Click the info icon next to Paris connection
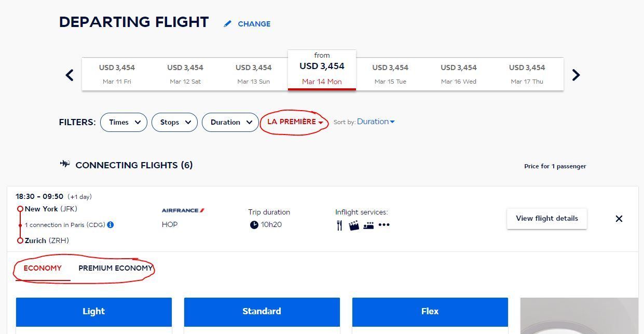The width and height of the screenshot is (644, 334). tap(111, 225)
